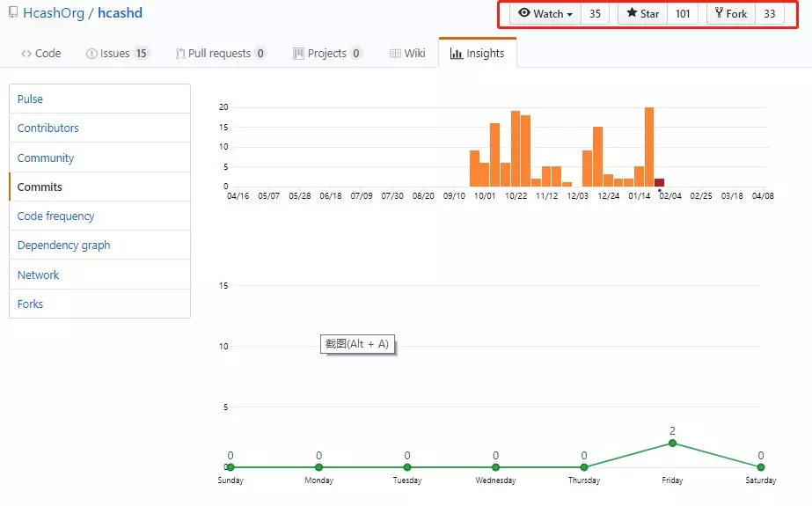Open Pulse in the Insights sidebar
The height and width of the screenshot is (506, 812).
point(99,99)
